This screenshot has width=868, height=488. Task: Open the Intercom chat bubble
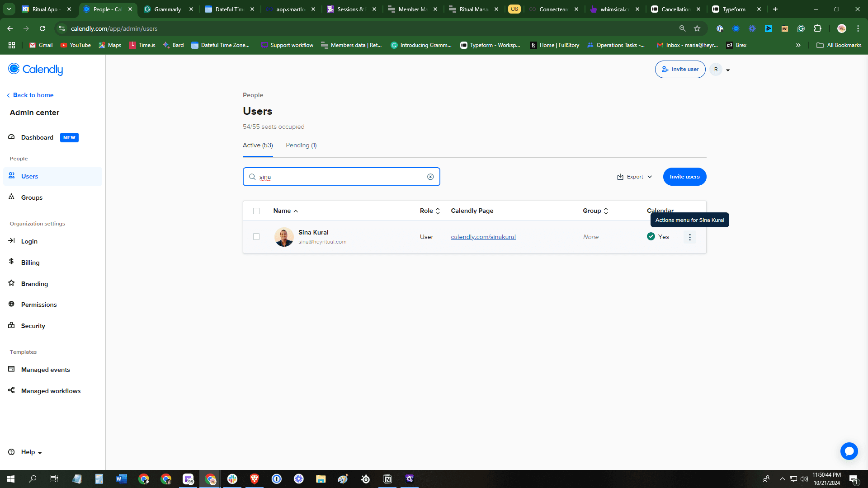[x=849, y=451]
